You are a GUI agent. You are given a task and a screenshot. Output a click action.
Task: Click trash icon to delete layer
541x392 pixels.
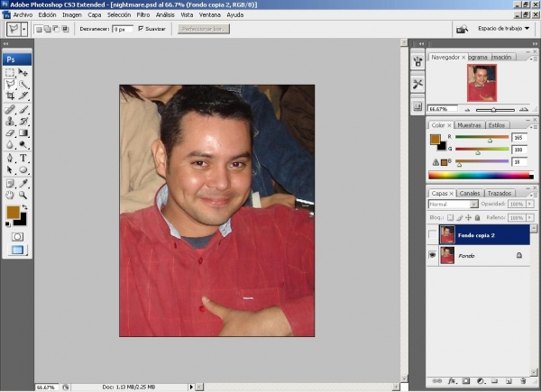[x=523, y=381]
